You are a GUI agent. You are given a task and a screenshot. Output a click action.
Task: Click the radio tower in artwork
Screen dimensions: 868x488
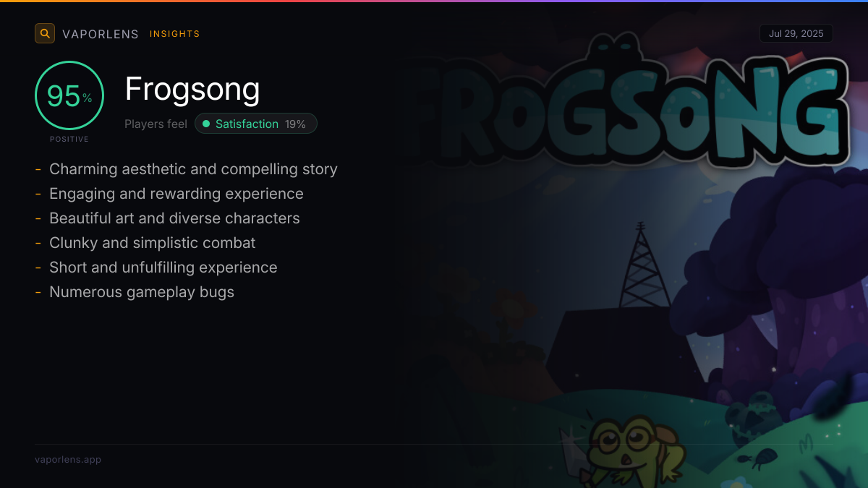tap(640, 266)
